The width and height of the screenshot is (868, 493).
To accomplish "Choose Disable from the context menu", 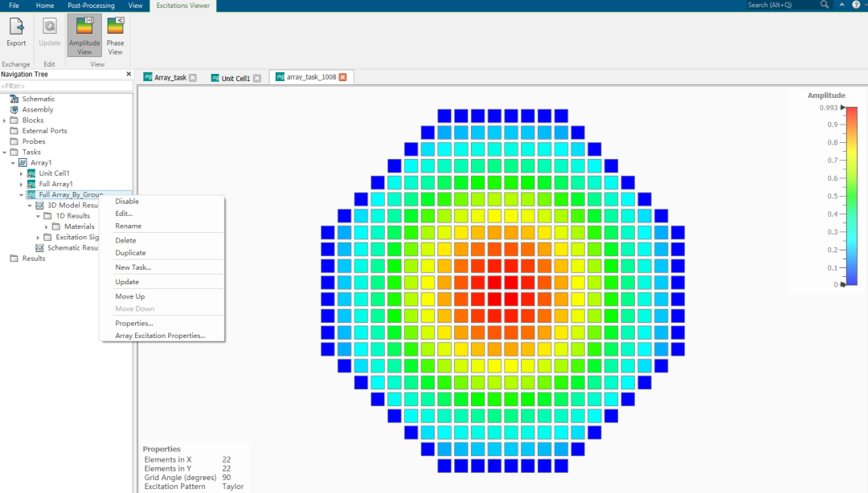I will [127, 202].
